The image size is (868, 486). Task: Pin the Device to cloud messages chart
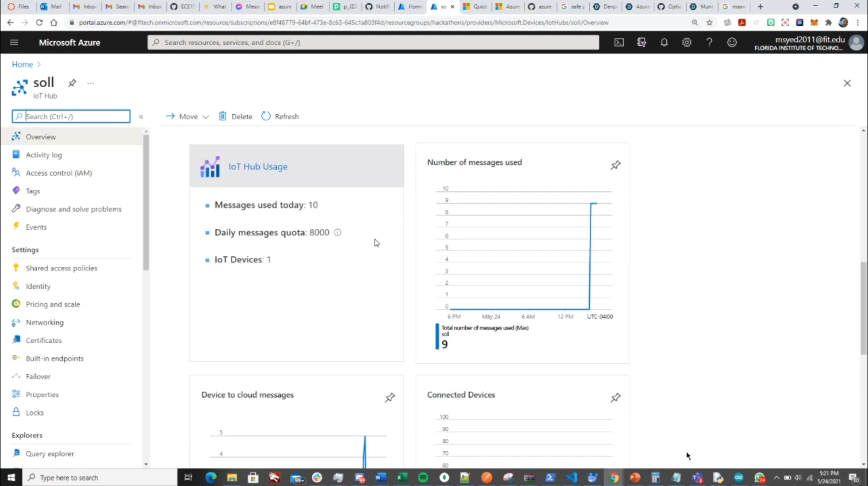pyautogui.click(x=390, y=397)
